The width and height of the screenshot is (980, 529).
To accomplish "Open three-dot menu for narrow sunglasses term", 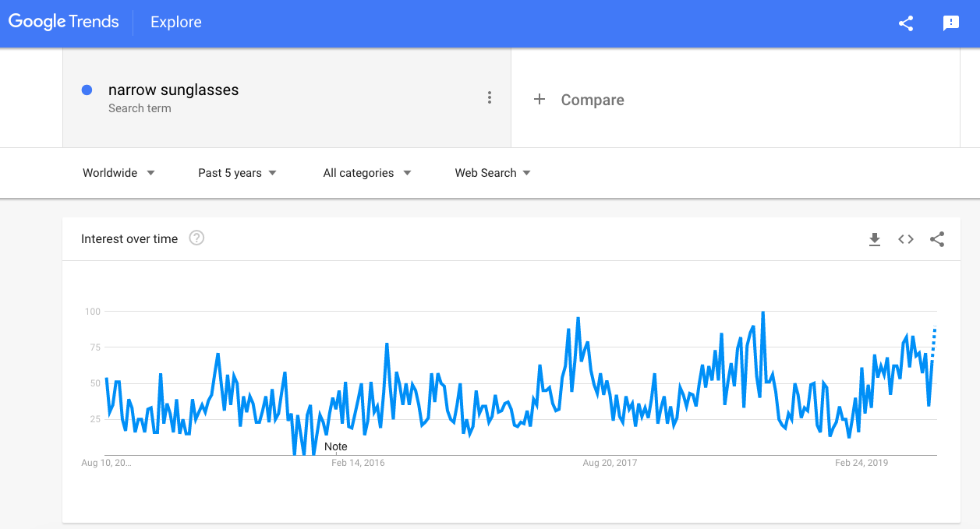I will 490,97.
